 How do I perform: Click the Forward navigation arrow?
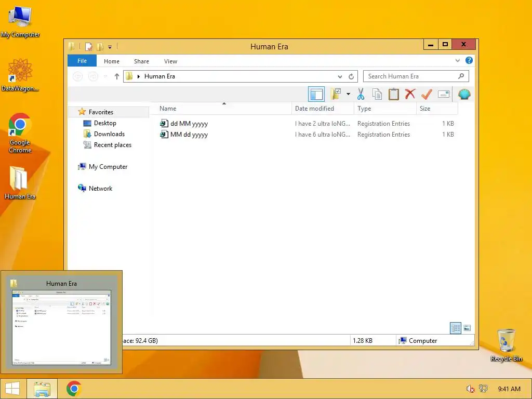(x=92, y=76)
